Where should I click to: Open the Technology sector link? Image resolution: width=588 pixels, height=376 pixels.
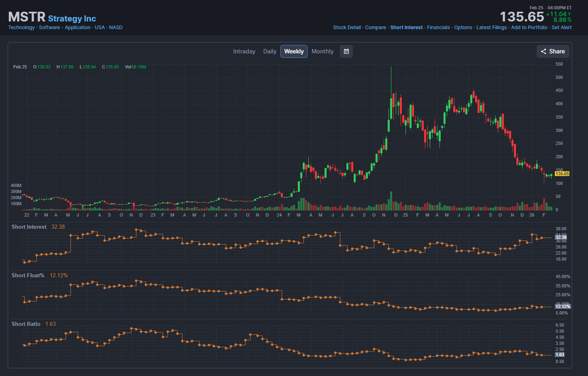(x=22, y=27)
